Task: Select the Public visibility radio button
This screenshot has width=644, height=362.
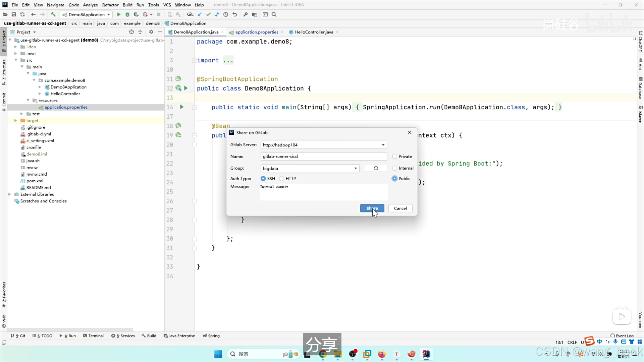Action: pos(394,179)
